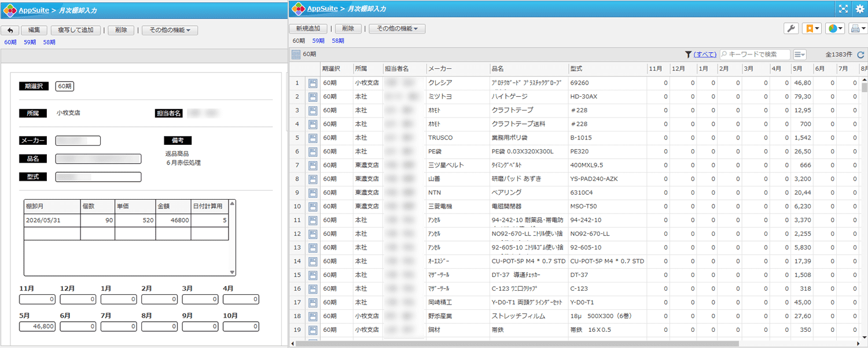Open record detail icon for ストレッチフィルム row
Viewport: 868px width, 348px height.
tap(312, 316)
